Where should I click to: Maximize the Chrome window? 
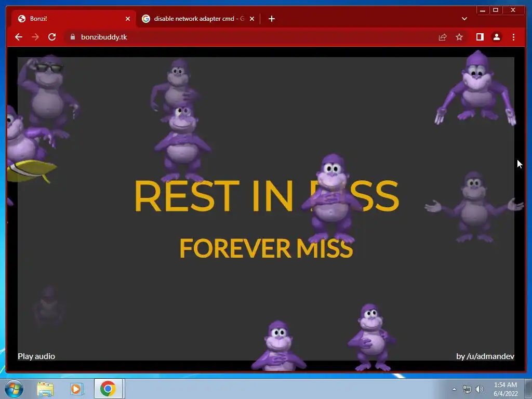(495, 10)
